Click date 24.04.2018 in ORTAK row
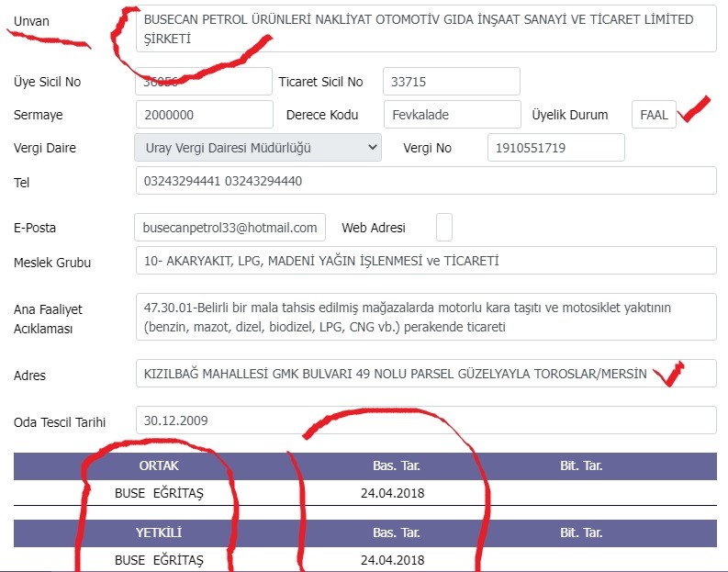This screenshot has width=728, height=572. (x=392, y=493)
